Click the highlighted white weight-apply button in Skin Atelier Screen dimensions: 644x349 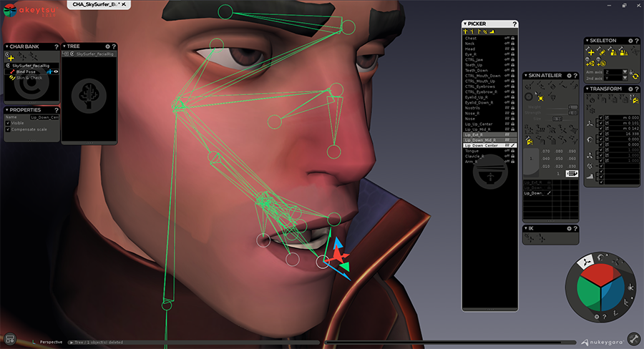point(572,173)
